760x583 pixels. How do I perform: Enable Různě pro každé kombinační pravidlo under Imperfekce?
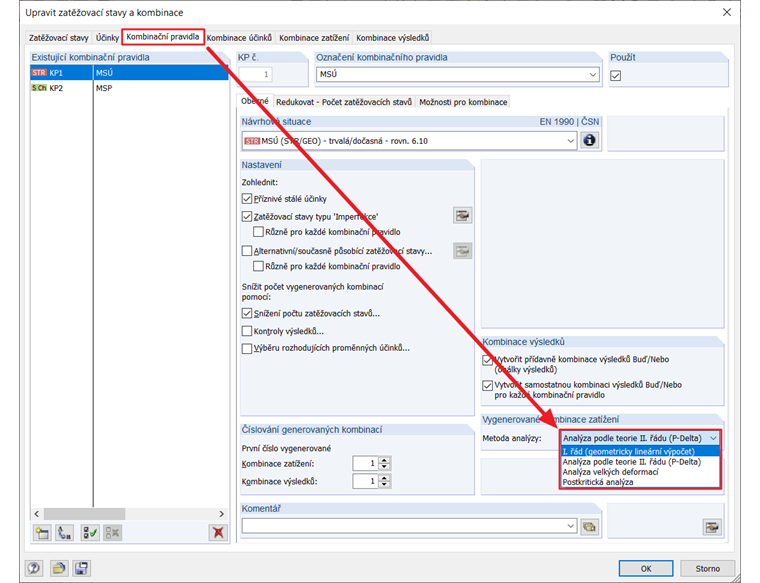[x=258, y=232]
